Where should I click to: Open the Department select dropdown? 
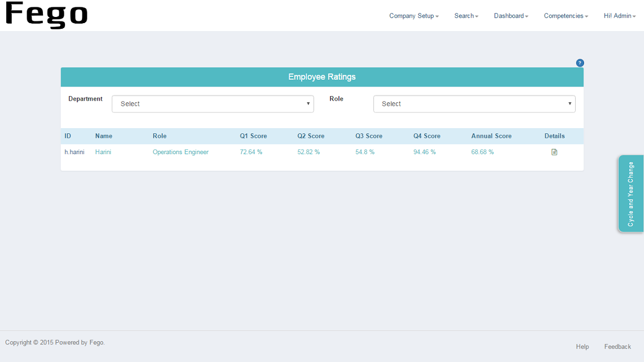click(212, 104)
